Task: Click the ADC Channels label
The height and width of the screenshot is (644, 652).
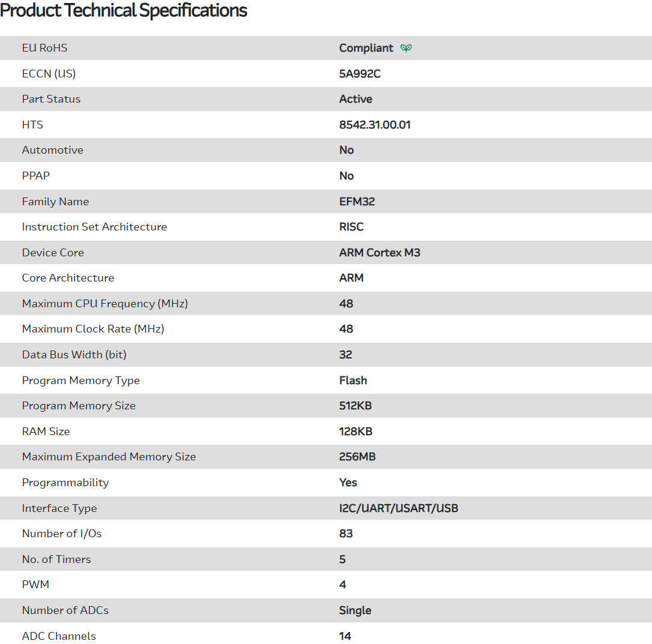Action: coord(59,636)
